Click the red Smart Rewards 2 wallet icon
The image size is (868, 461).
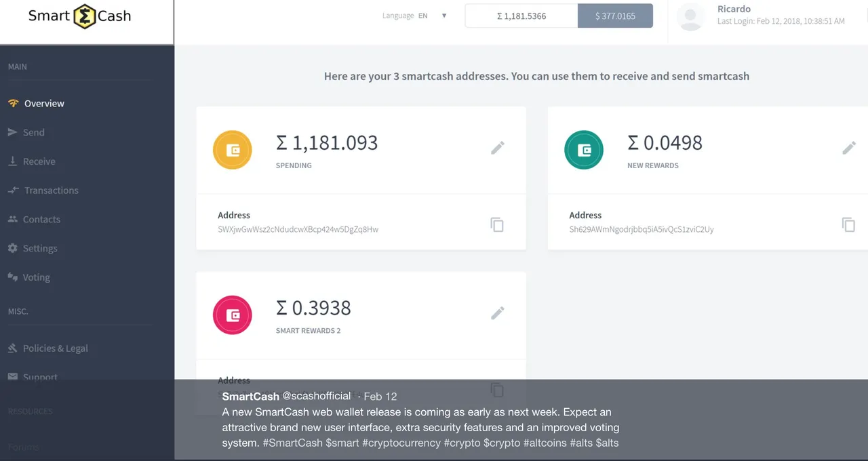point(233,315)
